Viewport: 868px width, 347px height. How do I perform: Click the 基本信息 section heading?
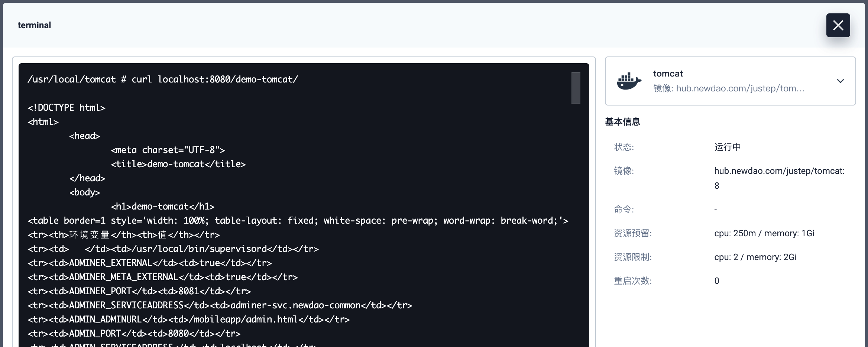coord(622,122)
